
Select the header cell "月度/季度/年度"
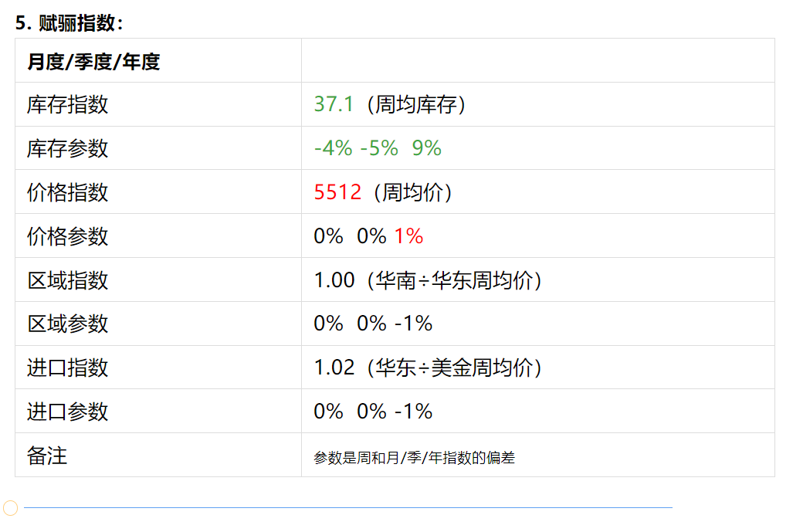[x=93, y=63]
